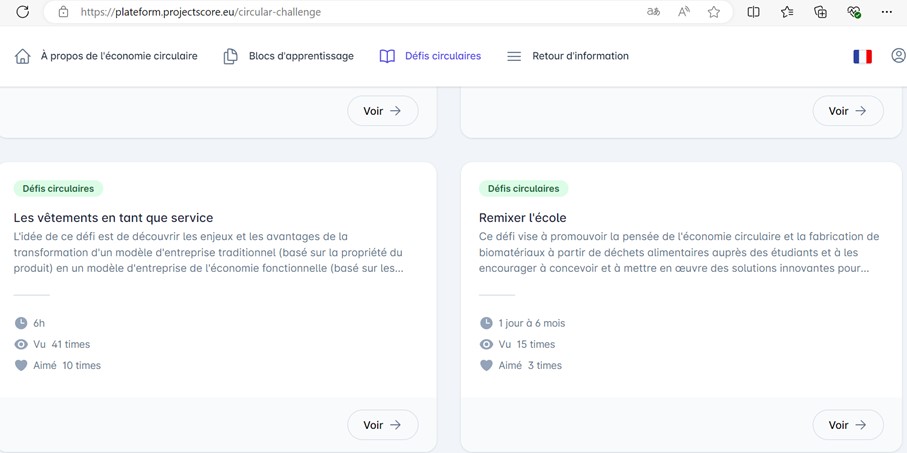Bookmark page with the star icon
This screenshot has width=907, height=453.
(714, 12)
